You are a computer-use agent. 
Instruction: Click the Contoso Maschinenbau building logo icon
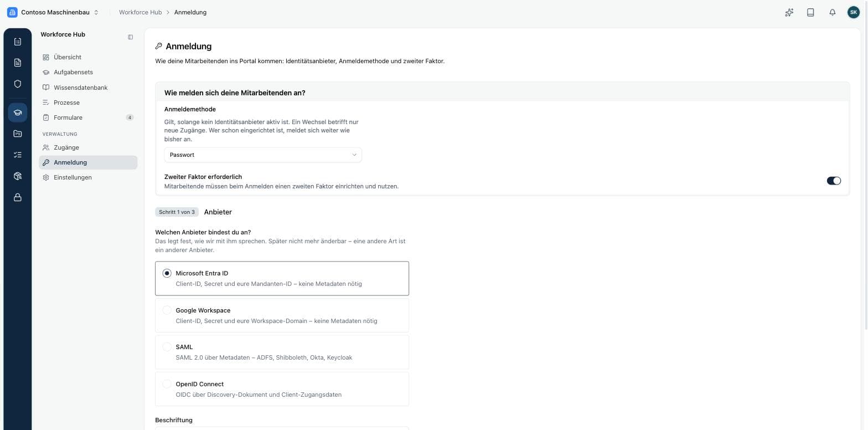(x=12, y=12)
